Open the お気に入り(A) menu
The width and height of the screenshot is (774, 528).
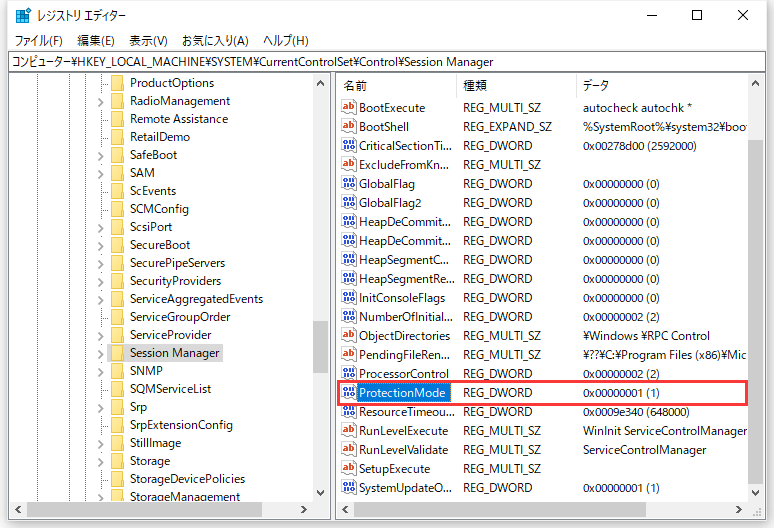(215, 40)
